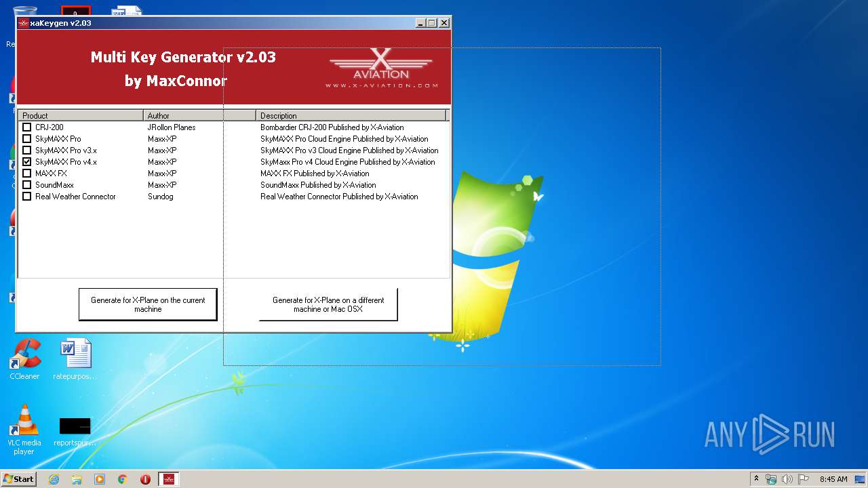This screenshot has width=868, height=488.
Task: Enable the SoundMaxx checkbox
Action: point(27,185)
